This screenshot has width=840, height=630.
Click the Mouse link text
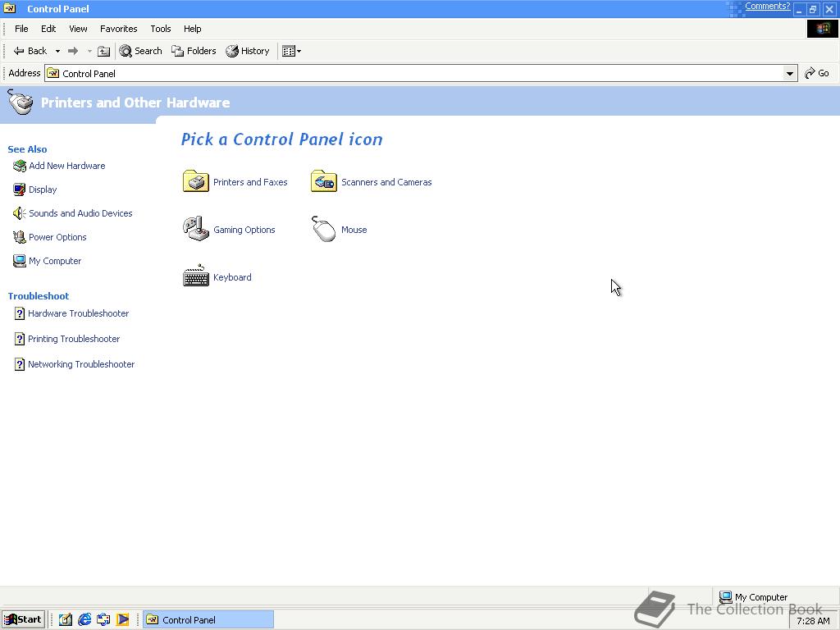click(x=354, y=230)
